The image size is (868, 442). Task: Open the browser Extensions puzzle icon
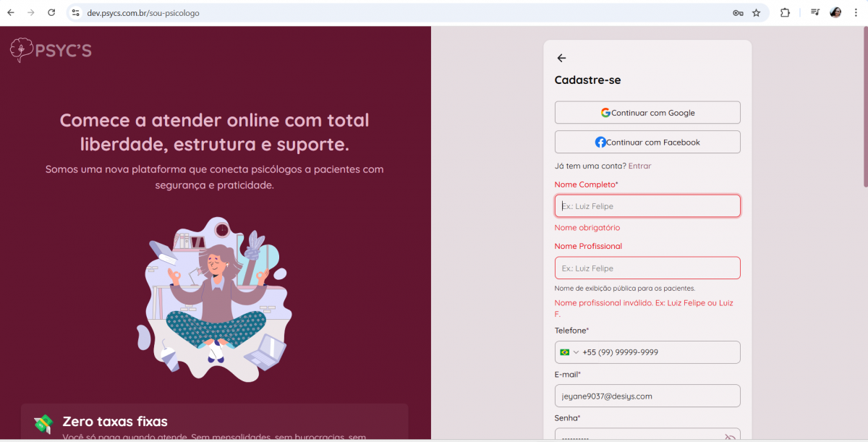coord(785,12)
